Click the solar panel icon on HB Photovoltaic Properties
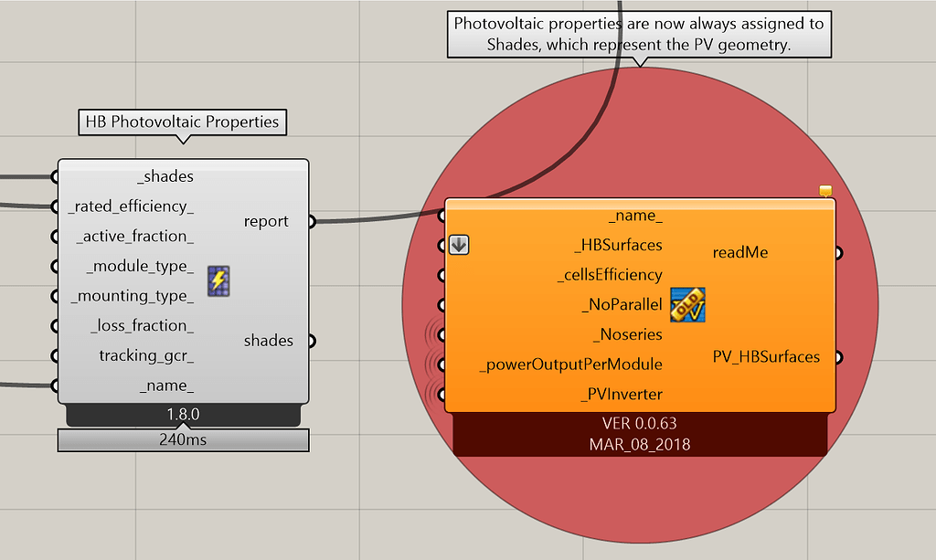The width and height of the screenshot is (936, 560). pos(218,281)
